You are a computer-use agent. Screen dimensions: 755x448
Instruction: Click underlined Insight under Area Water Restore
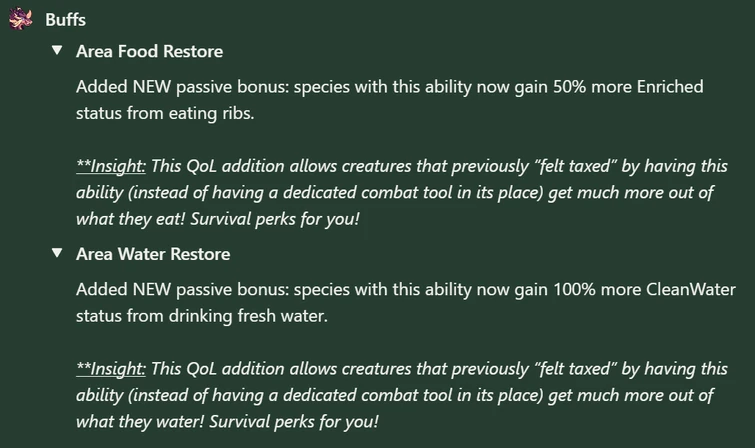[111, 369]
